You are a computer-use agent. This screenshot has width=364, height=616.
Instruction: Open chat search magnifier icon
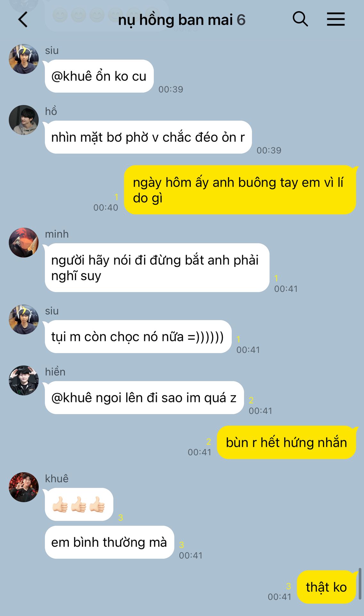[x=300, y=19]
